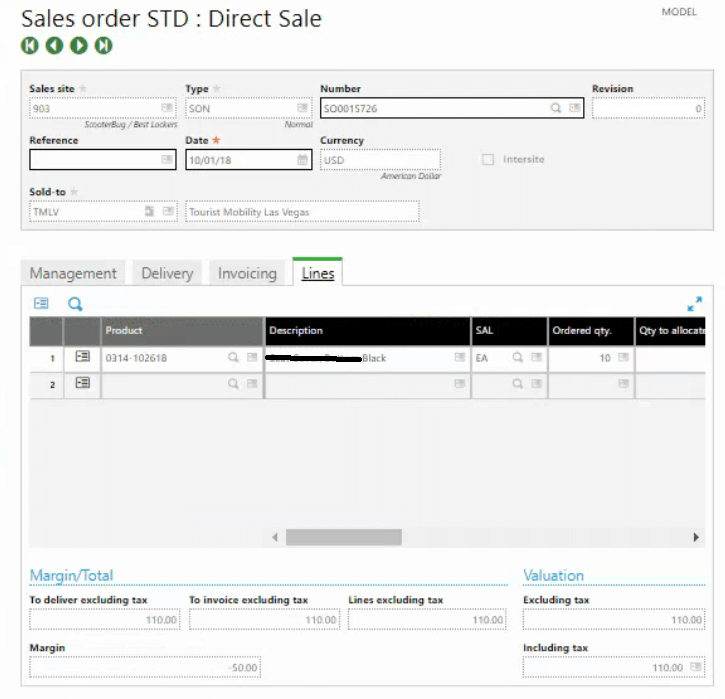Jump to the last record icon
The image size is (725, 699).
pos(104,45)
